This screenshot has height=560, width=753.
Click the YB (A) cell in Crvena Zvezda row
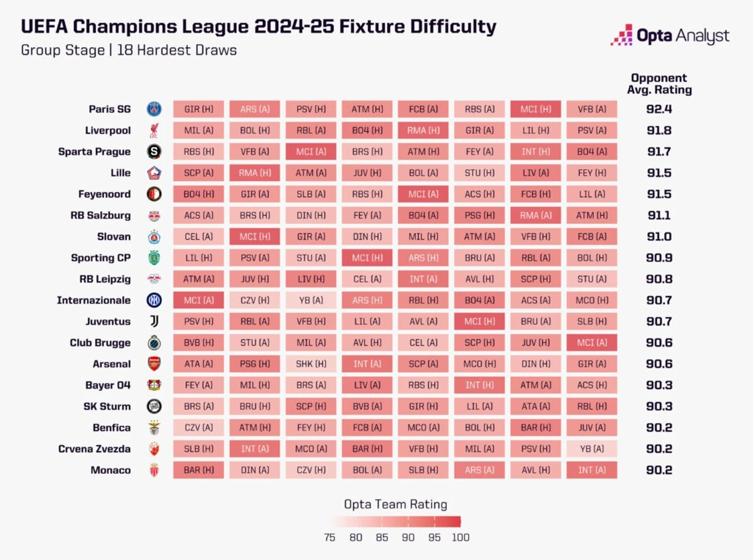pos(592,449)
